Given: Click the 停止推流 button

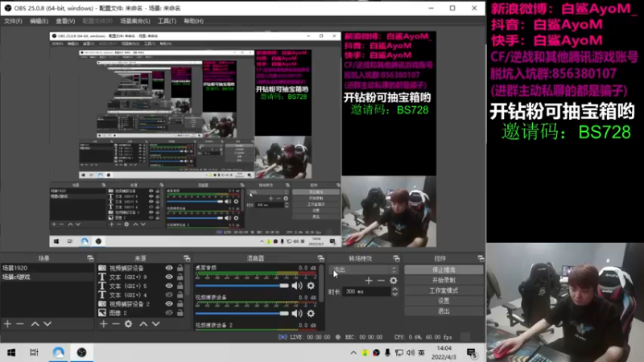Looking at the screenshot, I should pyautogui.click(x=444, y=269).
